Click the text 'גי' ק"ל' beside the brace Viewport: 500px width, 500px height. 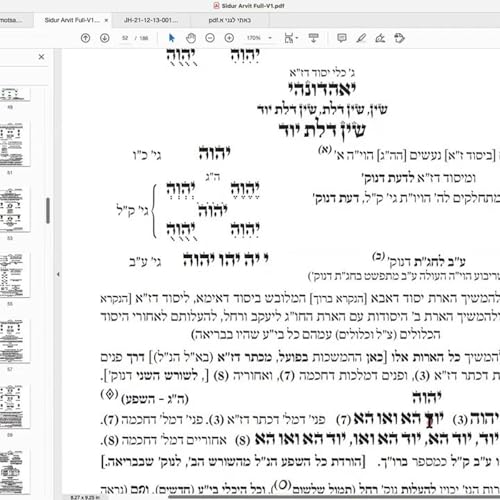point(132,211)
